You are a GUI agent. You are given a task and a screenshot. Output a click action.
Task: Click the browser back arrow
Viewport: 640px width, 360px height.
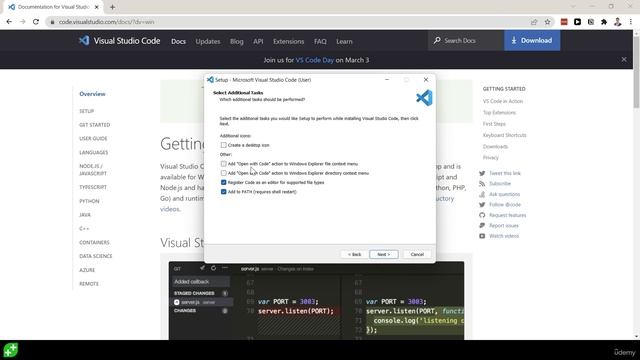[x=9, y=22]
